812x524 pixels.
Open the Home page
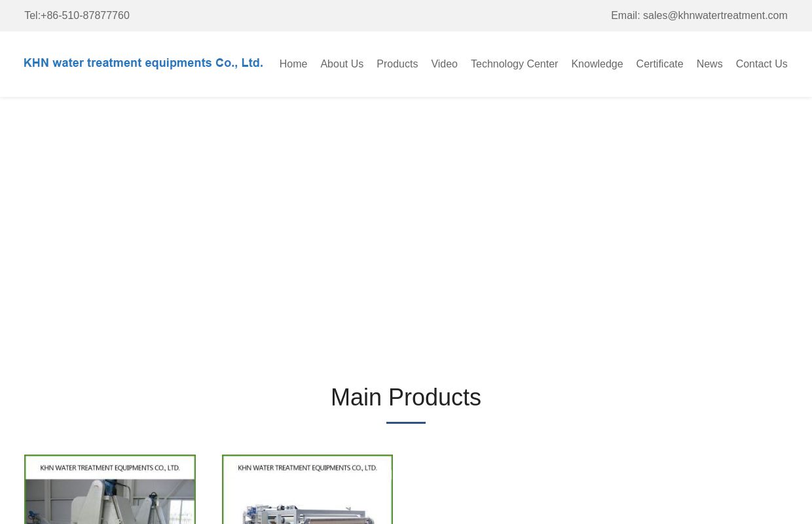click(293, 64)
